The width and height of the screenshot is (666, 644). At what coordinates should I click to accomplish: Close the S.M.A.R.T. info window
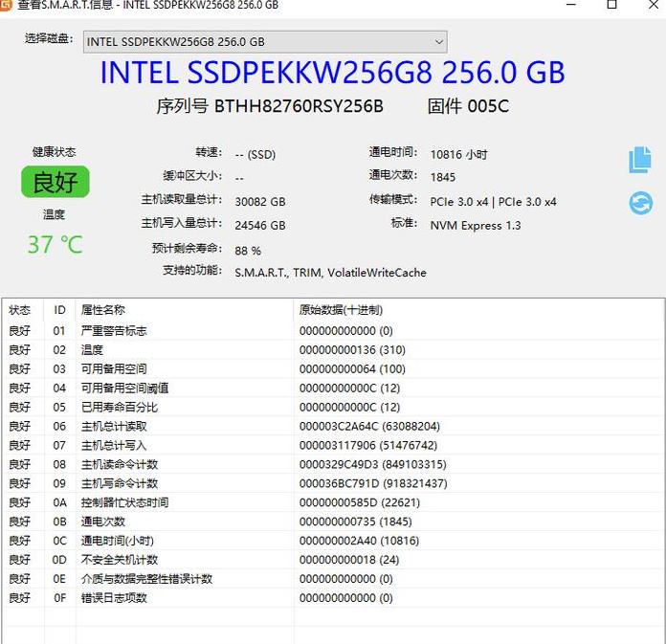click(x=654, y=5)
